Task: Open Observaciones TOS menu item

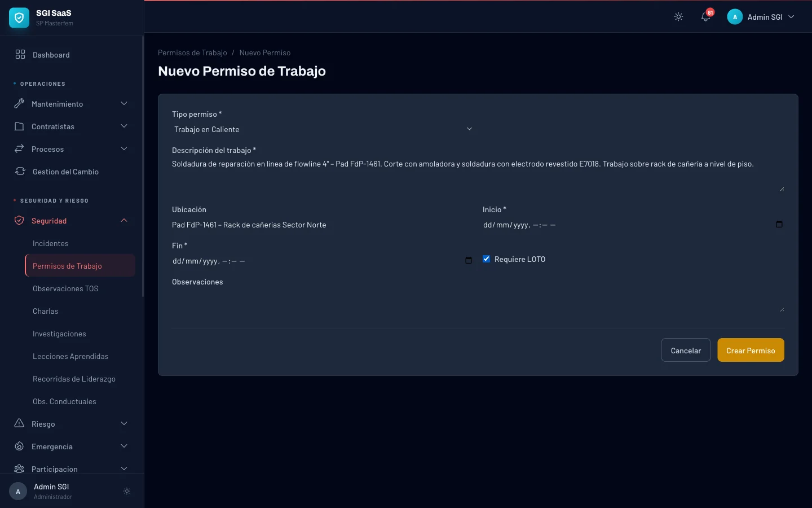Action: pos(65,288)
